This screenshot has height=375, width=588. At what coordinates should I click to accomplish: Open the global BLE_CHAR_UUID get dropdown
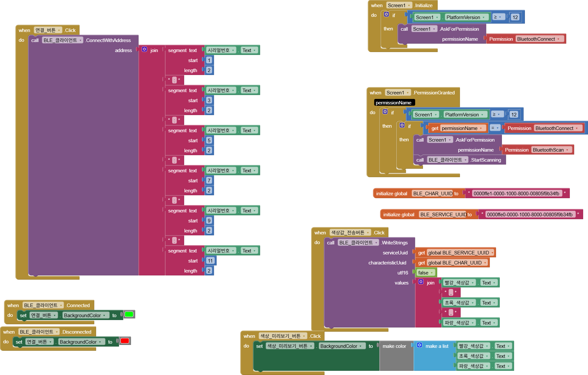point(458,263)
